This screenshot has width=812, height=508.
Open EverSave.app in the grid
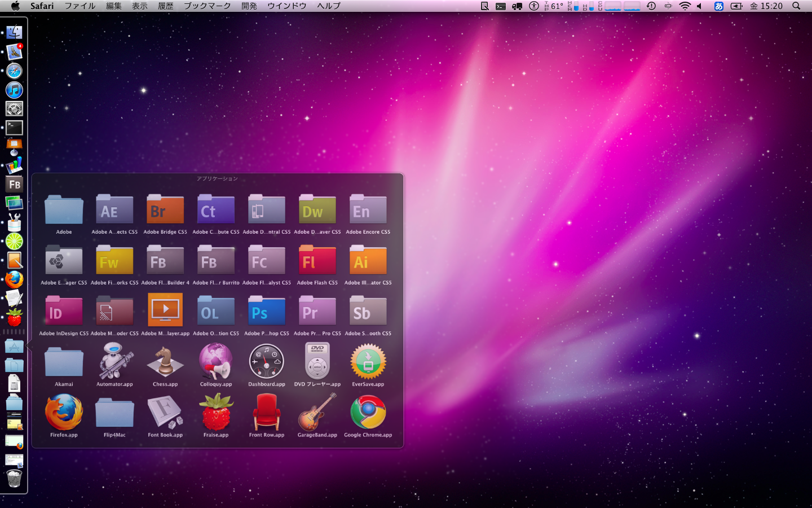pyautogui.click(x=368, y=362)
